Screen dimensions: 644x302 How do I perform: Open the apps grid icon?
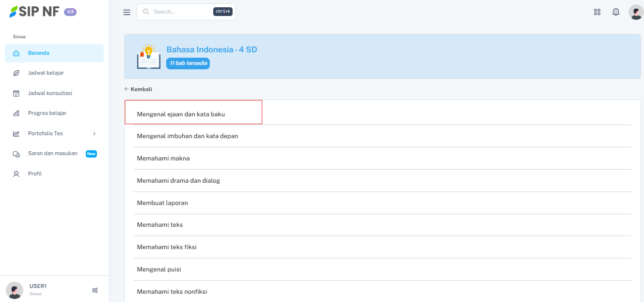(597, 12)
